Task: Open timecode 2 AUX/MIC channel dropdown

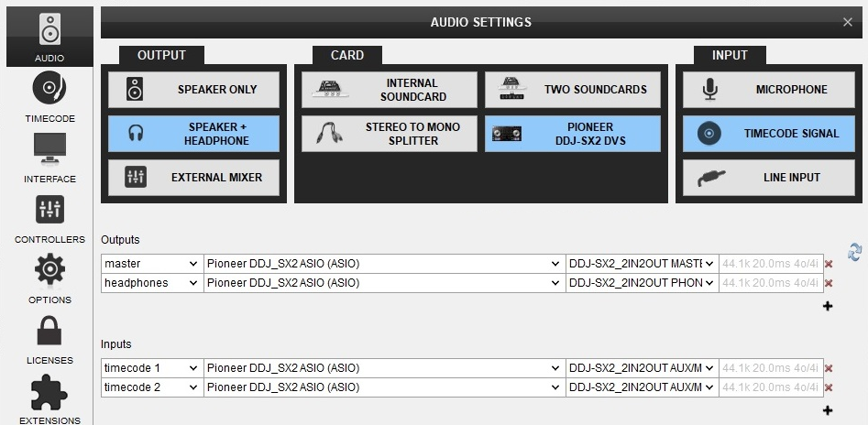Action: pos(643,388)
